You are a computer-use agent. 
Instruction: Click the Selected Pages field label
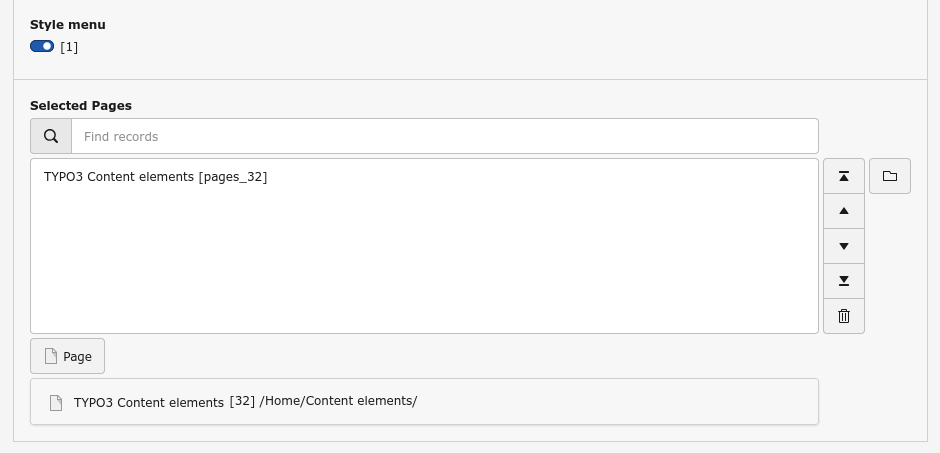coord(81,105)
